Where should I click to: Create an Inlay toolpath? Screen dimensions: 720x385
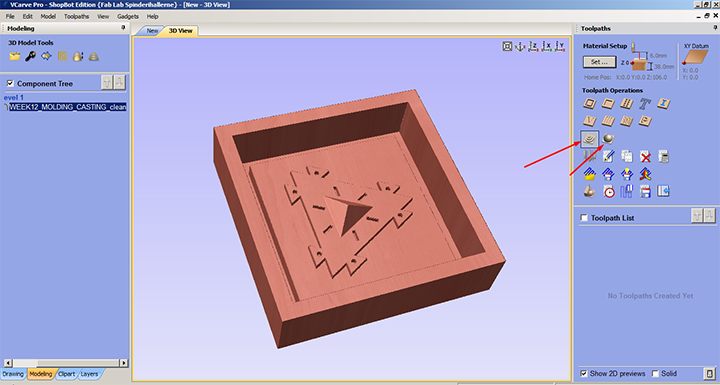coord(664,104)
